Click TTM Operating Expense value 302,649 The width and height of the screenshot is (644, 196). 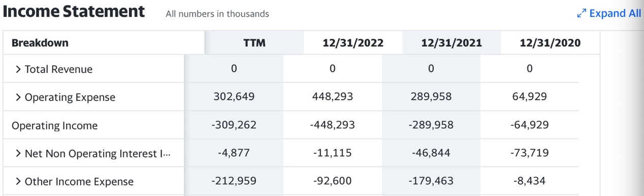pyautogui.click(x=234, y=97)
